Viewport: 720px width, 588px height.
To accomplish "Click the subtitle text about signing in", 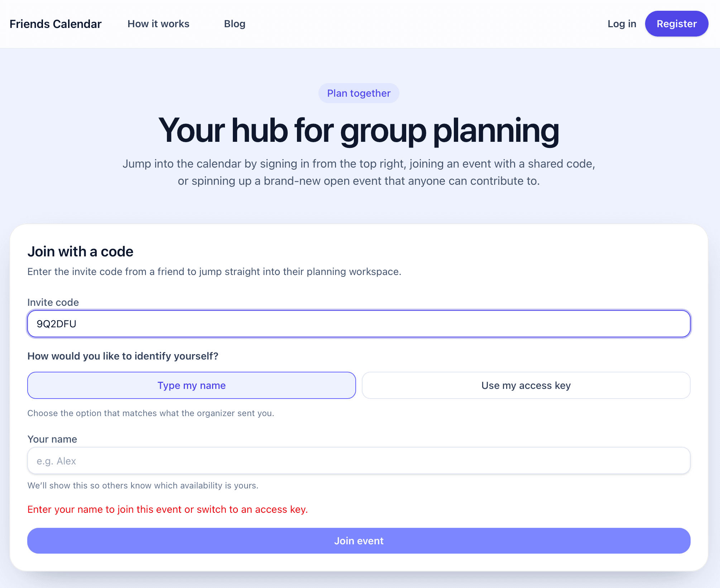I will 359,172.
